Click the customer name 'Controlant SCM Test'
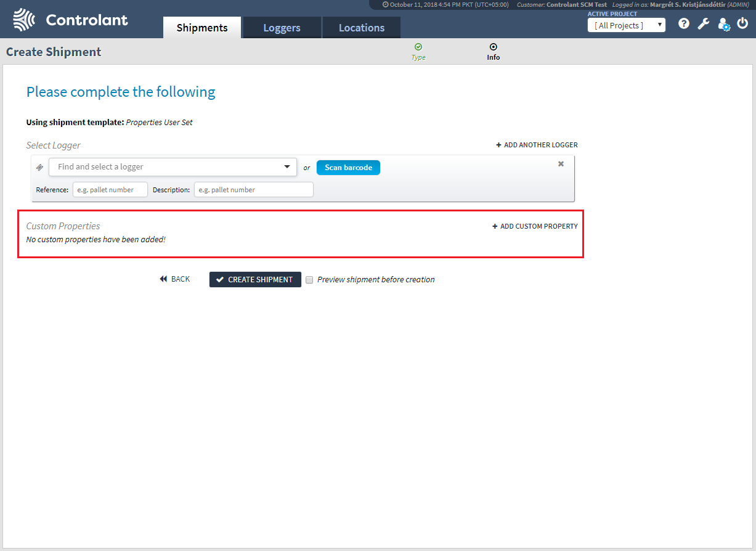 [577, 4]
